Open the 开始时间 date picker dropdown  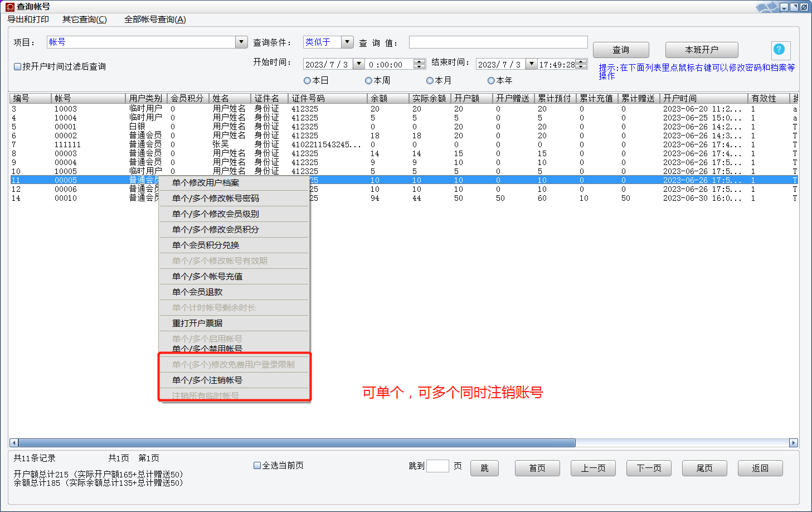click(x=358, y=64)
